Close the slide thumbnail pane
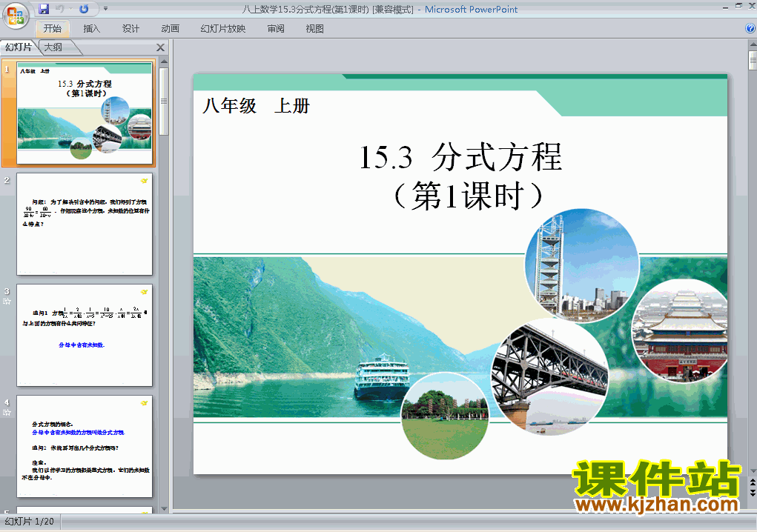This screenshot has width=757, height=532. pyautogui.click(x=160, y=47)
